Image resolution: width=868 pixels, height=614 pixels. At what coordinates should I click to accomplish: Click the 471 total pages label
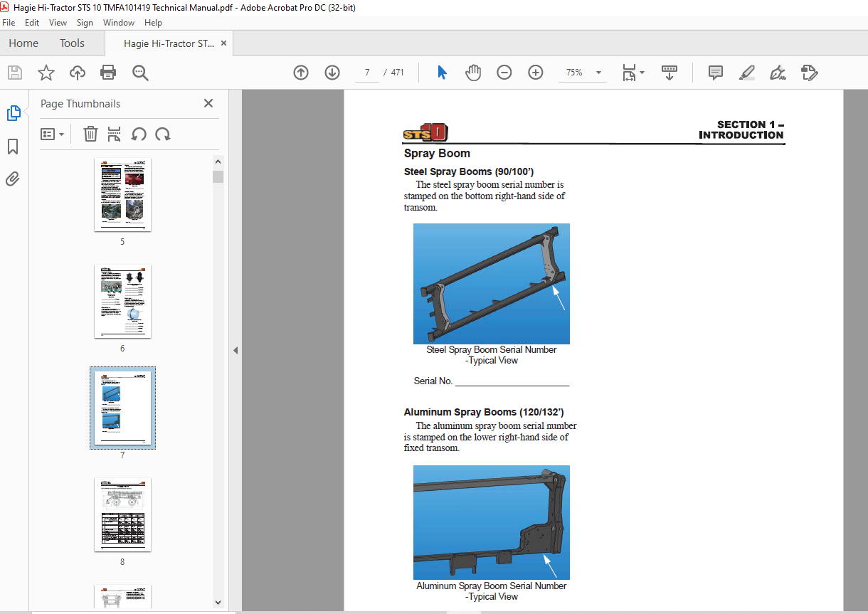(x=398, y=73)
